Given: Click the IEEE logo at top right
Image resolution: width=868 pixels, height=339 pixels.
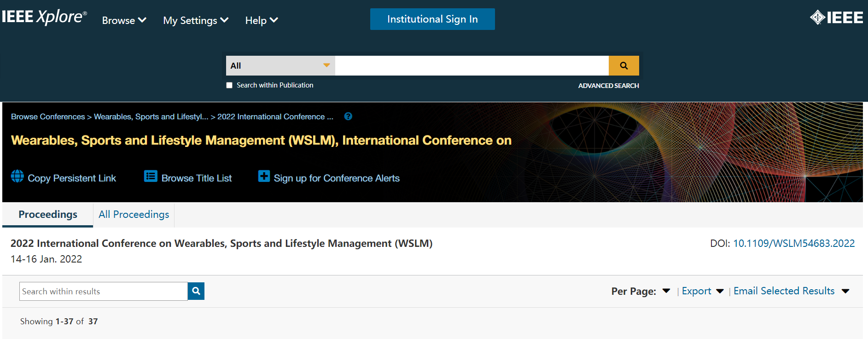Looking at the screenshot, I should 836,18.
